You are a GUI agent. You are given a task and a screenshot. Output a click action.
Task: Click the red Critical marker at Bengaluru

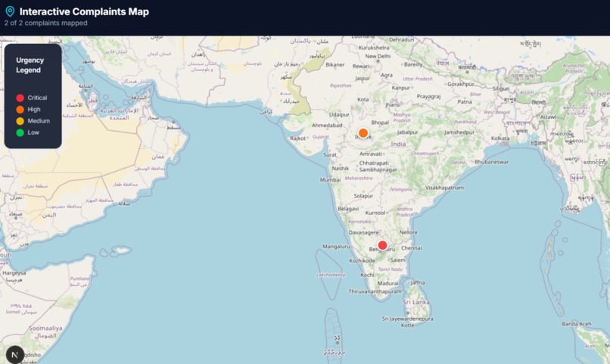[x=382, y=245]
